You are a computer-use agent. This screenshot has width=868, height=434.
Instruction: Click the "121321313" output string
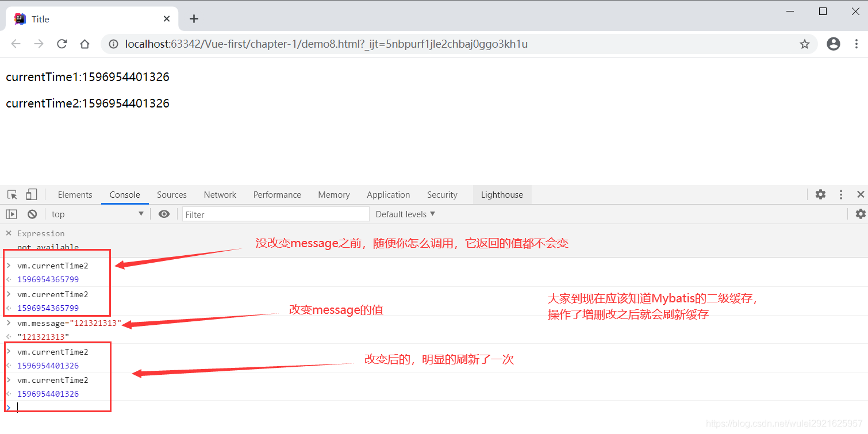43,337
